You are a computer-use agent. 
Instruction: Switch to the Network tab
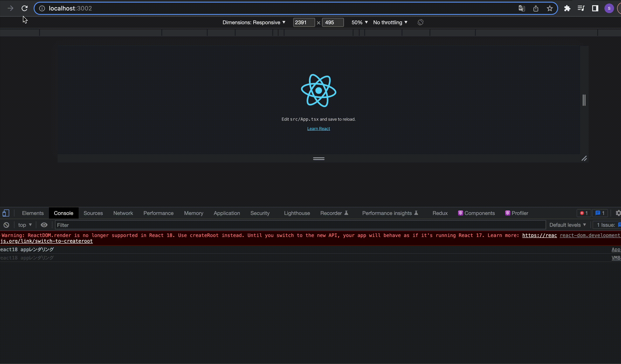tap(123, 213)
